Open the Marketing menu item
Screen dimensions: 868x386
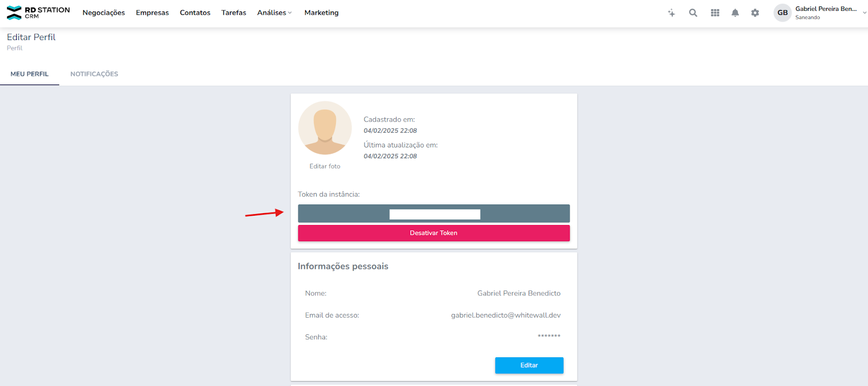[321, 13]
